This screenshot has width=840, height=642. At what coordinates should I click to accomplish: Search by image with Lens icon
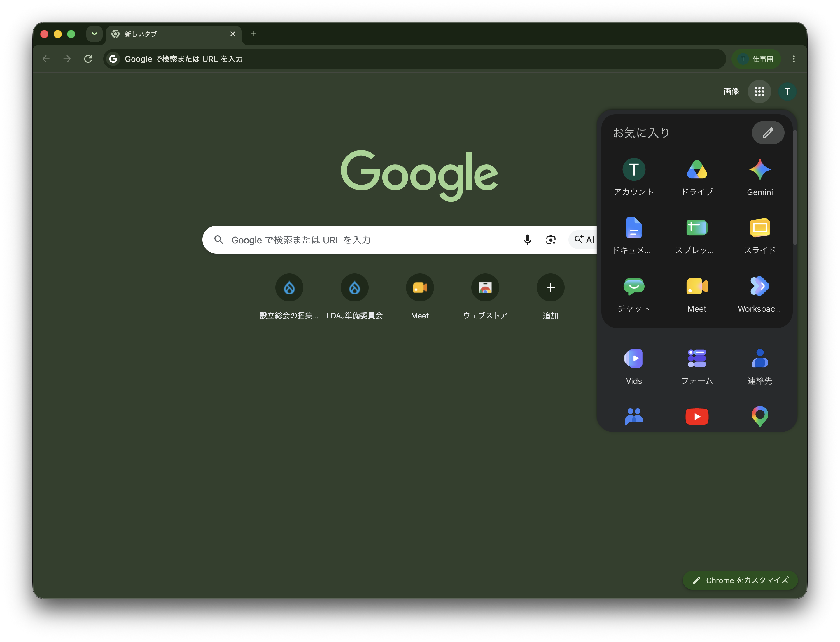[x=551, y=240]
